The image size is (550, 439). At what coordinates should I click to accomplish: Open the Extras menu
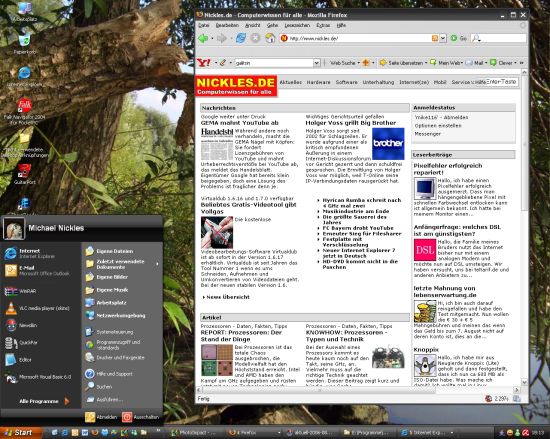click(x=323, y=25)
